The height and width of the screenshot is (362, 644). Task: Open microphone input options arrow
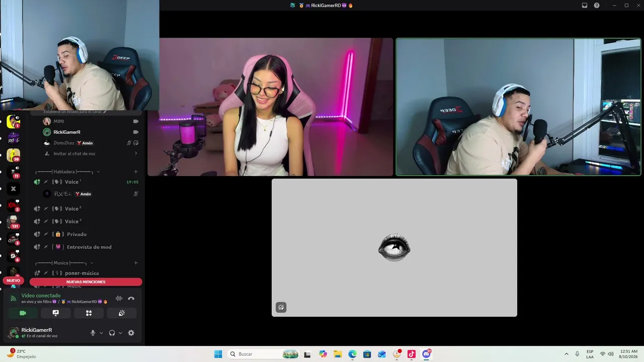(x=101, y=333)
